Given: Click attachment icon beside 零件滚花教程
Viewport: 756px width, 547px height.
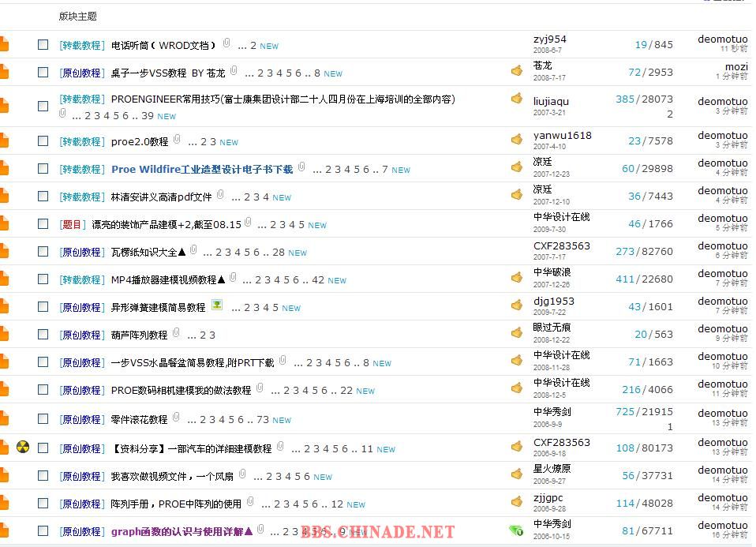Looking at the screenshot, I should pyautogui.click(x=176, y=417).
